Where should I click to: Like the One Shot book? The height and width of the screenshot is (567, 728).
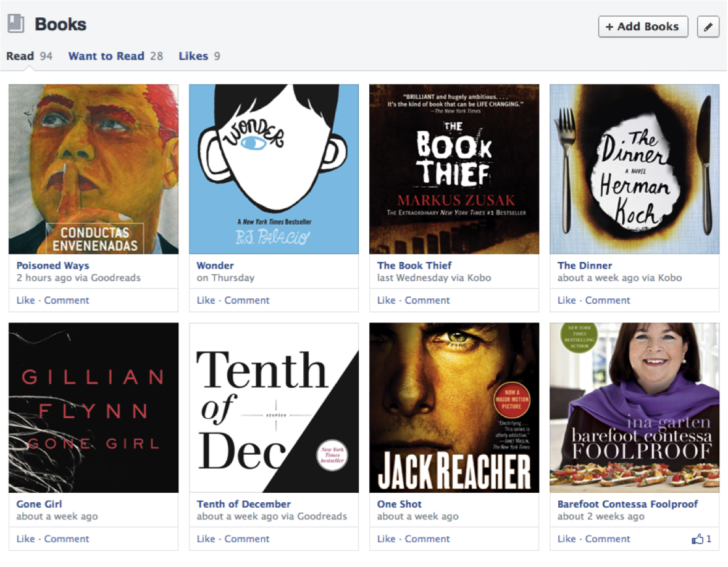coord(386,539)
